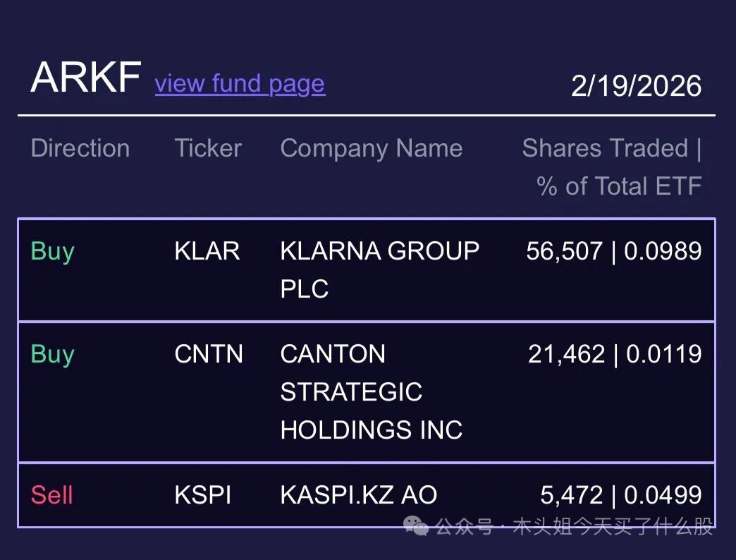Click the 21,462 | 0.0119 value

pos(615,354)
